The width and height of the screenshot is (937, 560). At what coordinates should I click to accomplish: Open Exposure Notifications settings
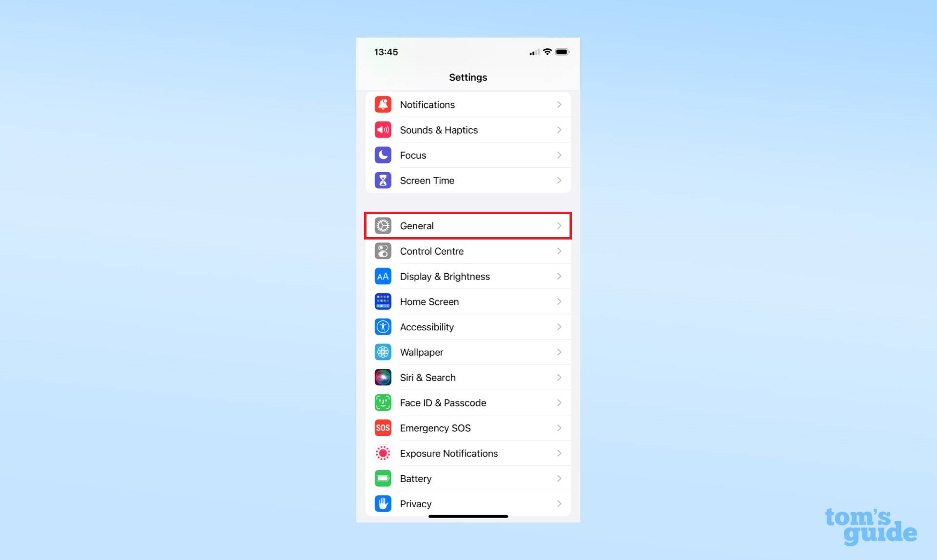pyautogui.click(x=468, y=453)
